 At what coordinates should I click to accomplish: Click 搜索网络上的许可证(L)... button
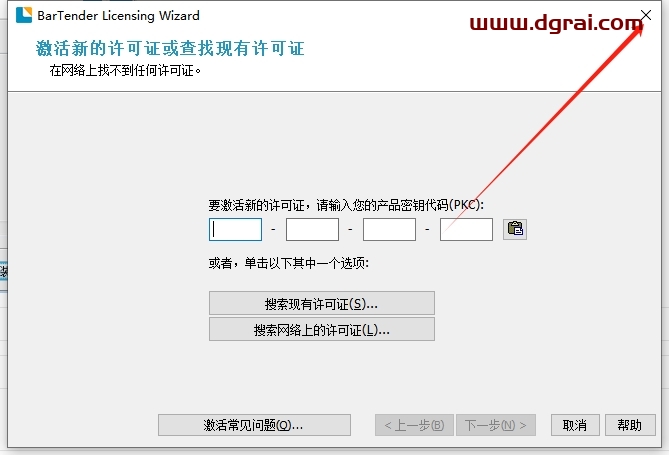click(x=322, y=329)
